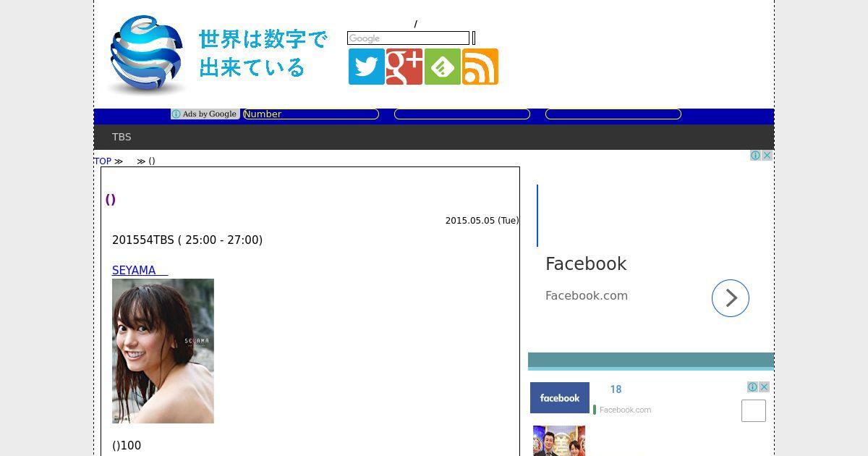Close the lower facebook ad with X
The height and width of the screenshot is (456, 868).
[764, 387]
